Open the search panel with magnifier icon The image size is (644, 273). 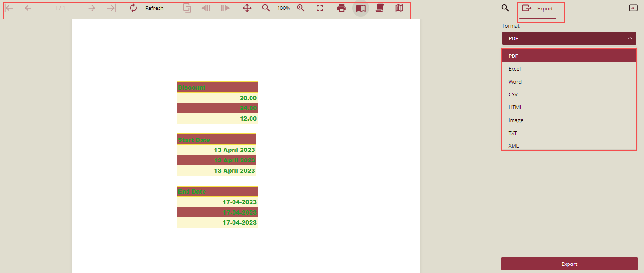[x=505, y=8]
